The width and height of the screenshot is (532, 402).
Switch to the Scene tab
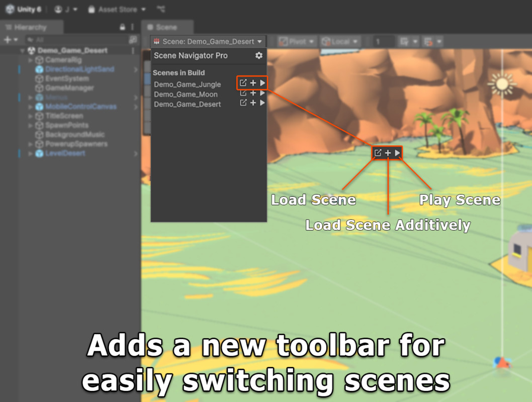[x=167, y=27]
